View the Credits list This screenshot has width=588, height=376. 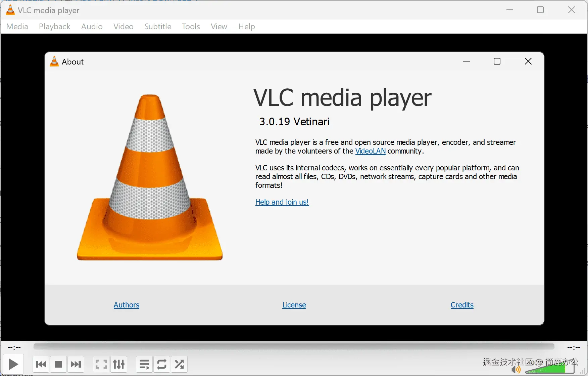[x=462, y=305]
